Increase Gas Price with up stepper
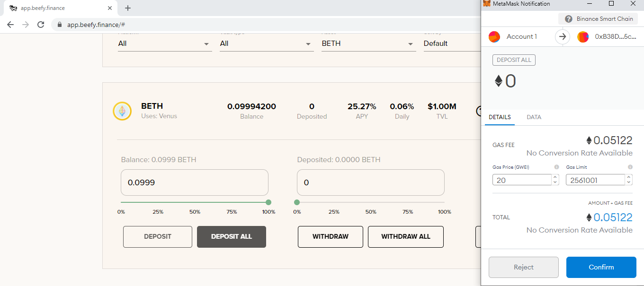Image resolution: width=644 pixels, height=286 pixels. click(555, 177)
